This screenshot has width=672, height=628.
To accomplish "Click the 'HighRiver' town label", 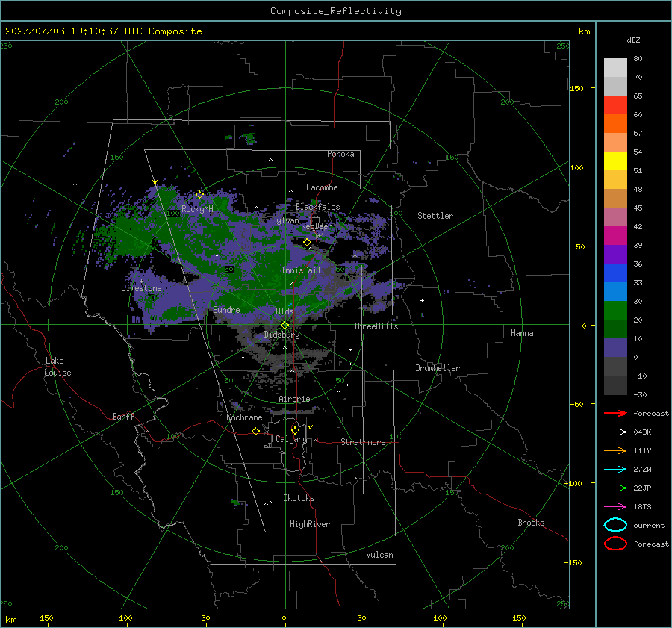I will (x=310, y=524).
